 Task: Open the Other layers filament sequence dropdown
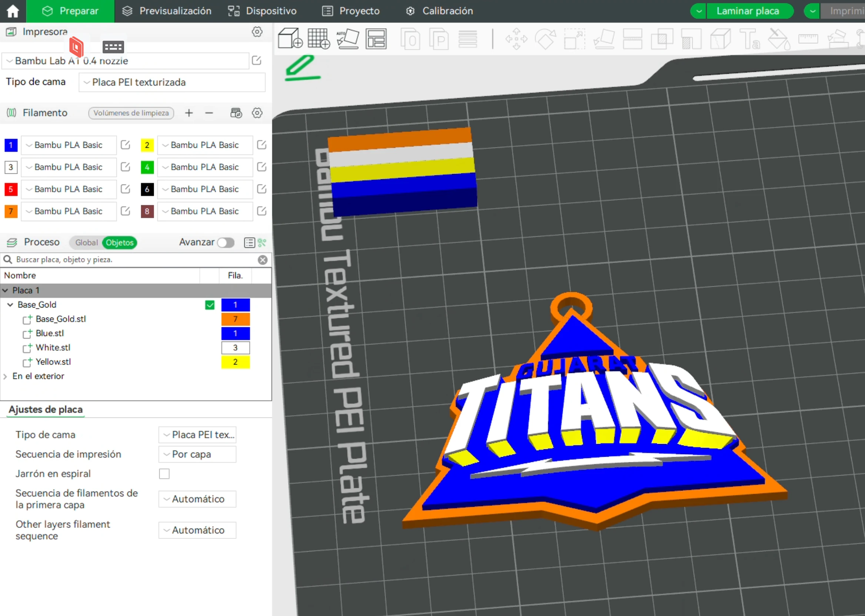click(197, 530)
